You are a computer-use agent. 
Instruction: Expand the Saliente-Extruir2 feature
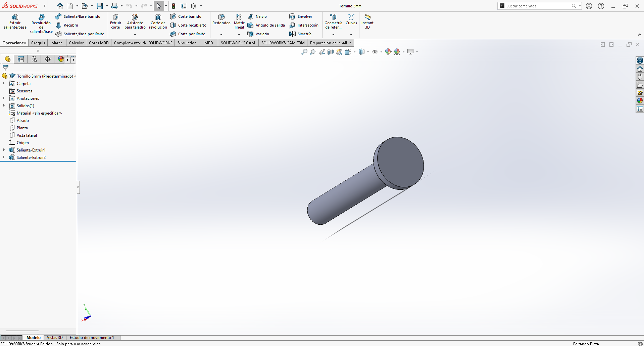(x=4, y=158)
